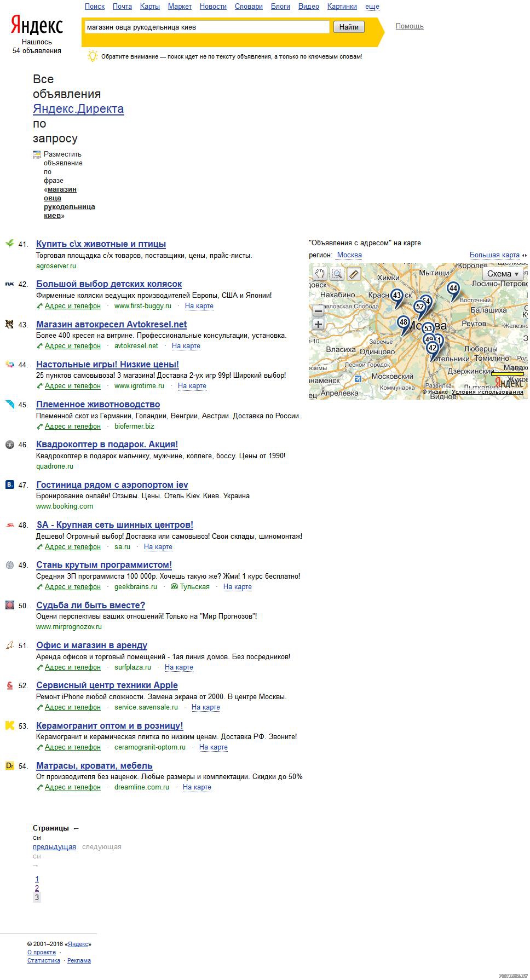Click 'На карте' for surfplaza.ru

(x=179, y=667)
